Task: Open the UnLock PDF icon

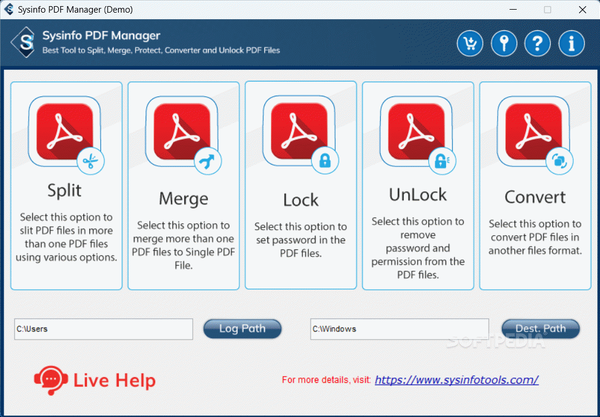Action: click(417, 134)
